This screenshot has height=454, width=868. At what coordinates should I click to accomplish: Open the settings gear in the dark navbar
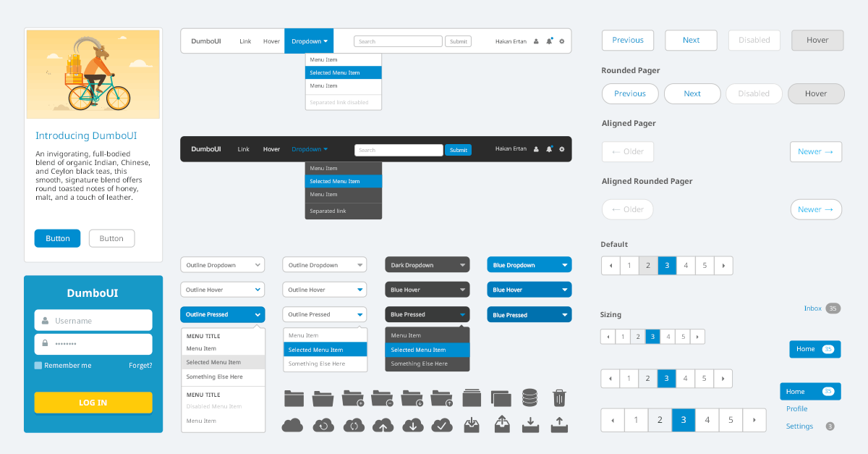[x=561, y=149]
